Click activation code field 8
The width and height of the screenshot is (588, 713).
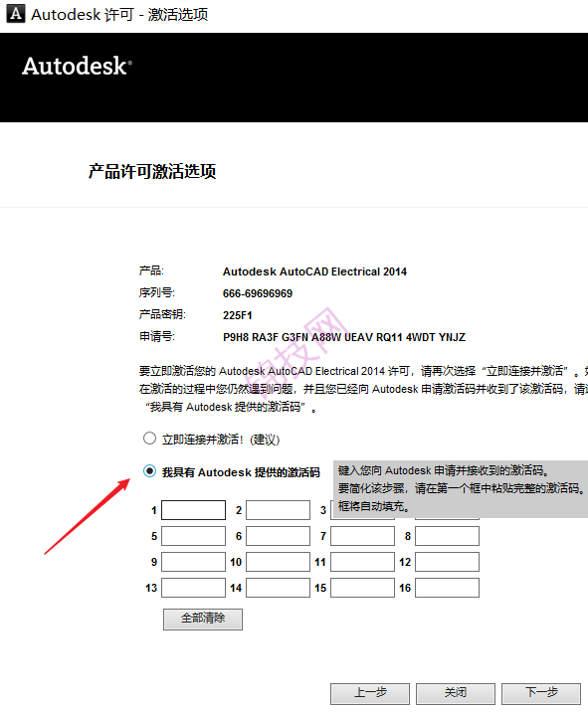tap(447, 536)
